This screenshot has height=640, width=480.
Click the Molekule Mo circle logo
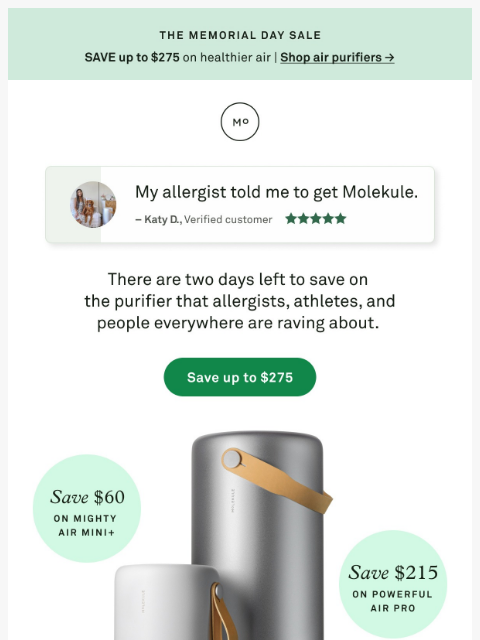pyautogui.click(x=240, y=122)
